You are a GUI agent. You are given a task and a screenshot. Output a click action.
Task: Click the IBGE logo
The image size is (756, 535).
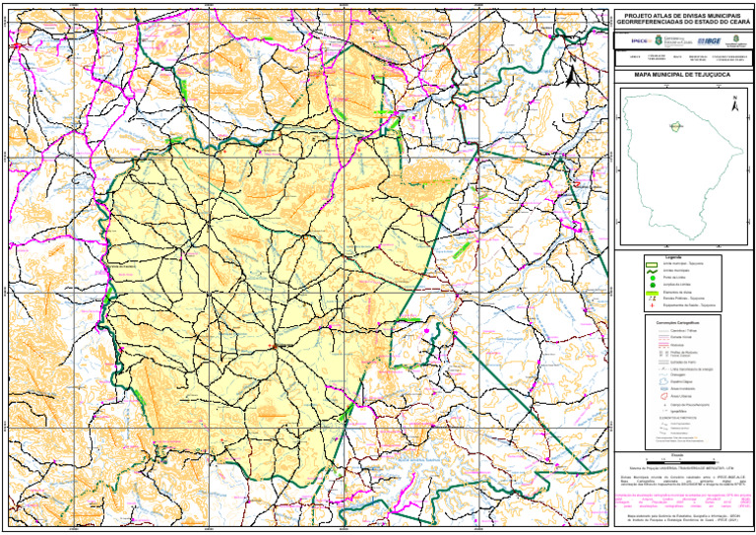pyautogui.click(x=709, y=41)
